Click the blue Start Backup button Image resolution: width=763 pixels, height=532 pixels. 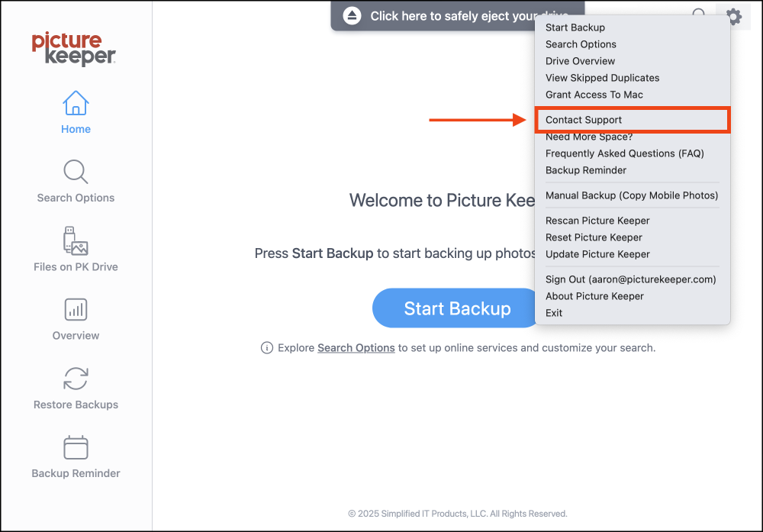pos(456,308)
